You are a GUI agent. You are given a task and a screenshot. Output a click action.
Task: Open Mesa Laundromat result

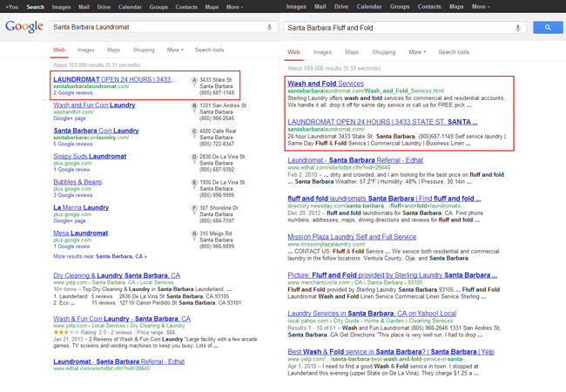(80, 233)
